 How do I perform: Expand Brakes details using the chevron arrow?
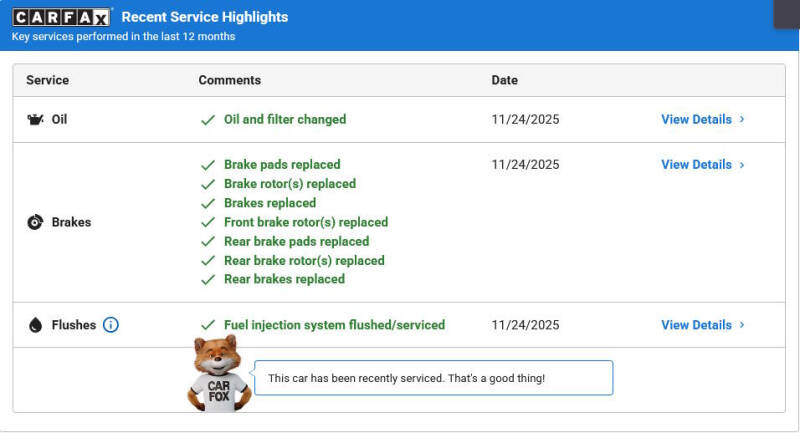click(742, 165)
